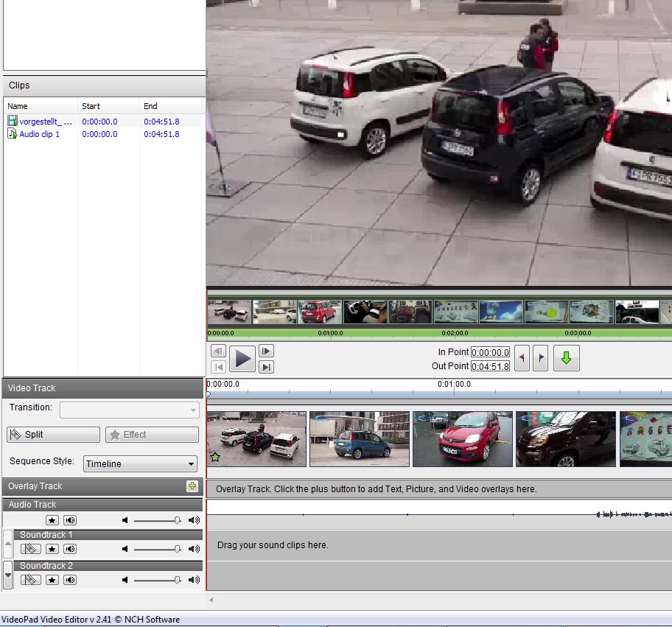Set the Out Point with blue flag
Image resolution: width=672 pixels, height=627 pixels.
click(540, 358)
